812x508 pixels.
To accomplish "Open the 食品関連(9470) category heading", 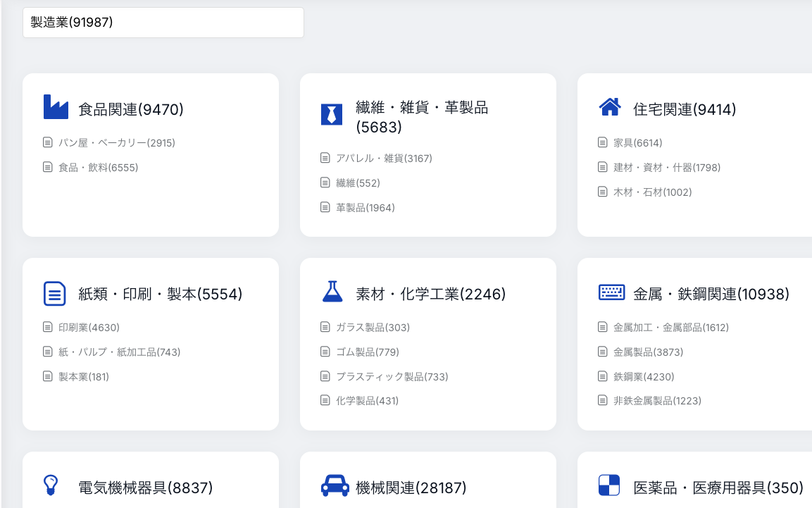I will (x=131, y=109).
